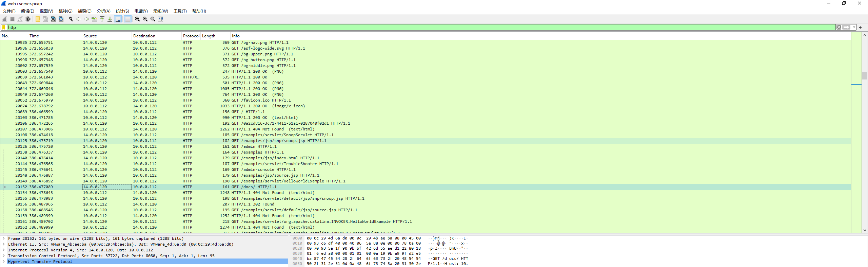This screenshot has width=868, height=267.
Task: Click packet list scrollbar up arrow
Action: pyautogui.click(x=865, y=35)
